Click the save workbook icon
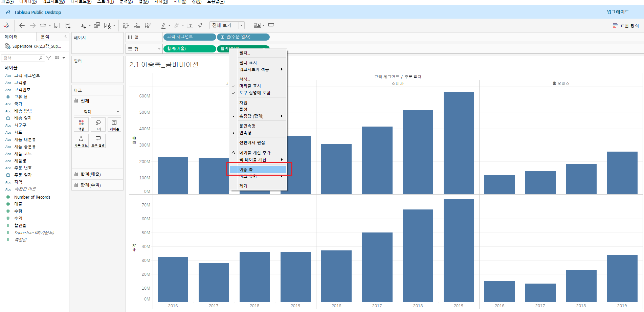The image size is (644, 312). click(x=57, y=25)
